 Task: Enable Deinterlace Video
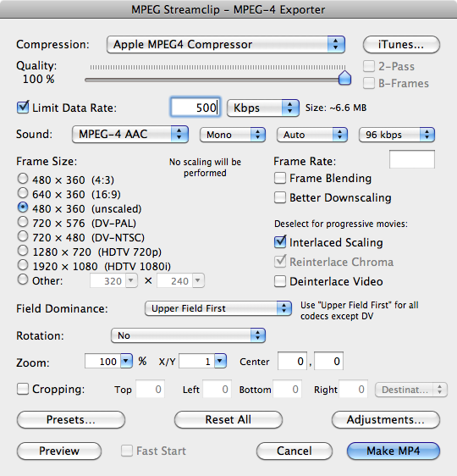280,281
